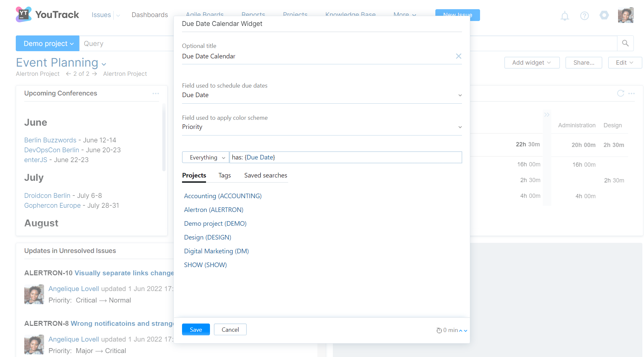Click the refresh interval clock icon
The width and height of the screenshot is (644, 357).
coord(439,330)
